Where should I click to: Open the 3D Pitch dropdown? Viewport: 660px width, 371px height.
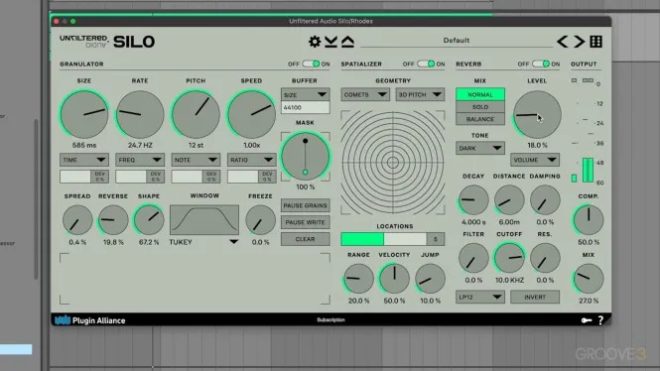pyautogui.click(x=420, y=95)
